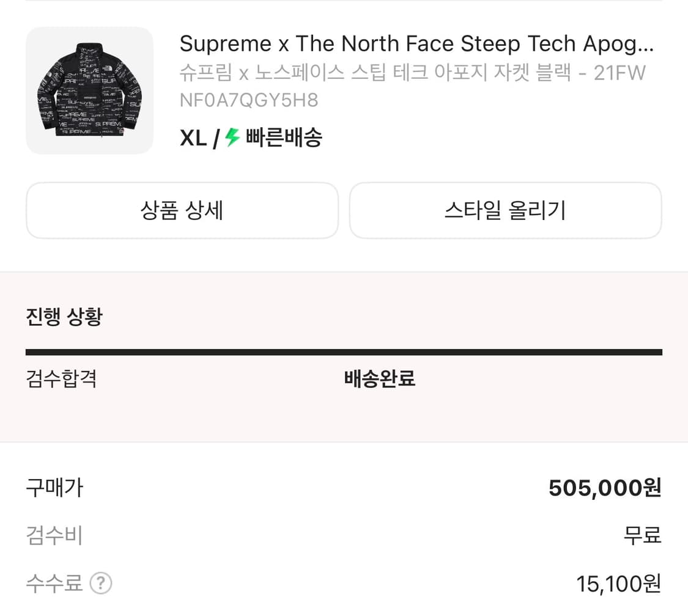688x616 pixels.
Task: Click 스타일 올리기 to post a style
Action: coord(505,210)
